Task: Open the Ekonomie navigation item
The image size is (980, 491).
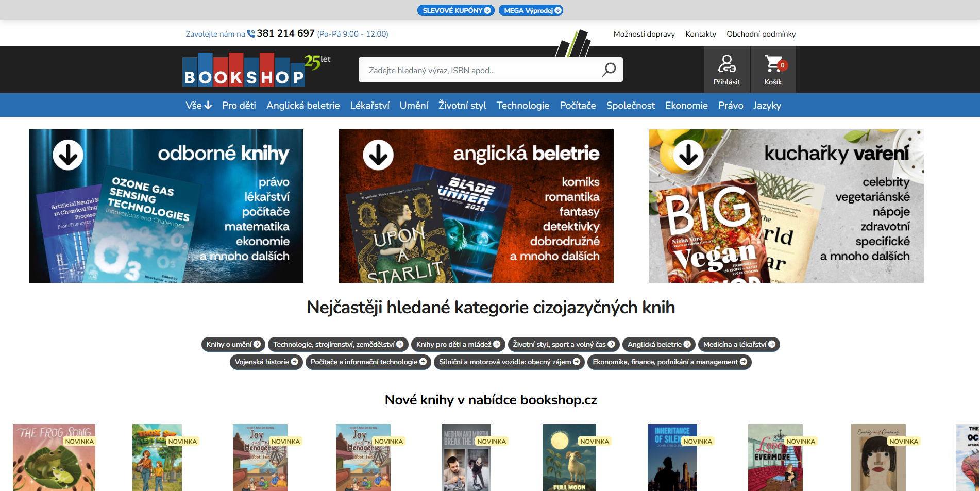Action: [x=686, y=105]
